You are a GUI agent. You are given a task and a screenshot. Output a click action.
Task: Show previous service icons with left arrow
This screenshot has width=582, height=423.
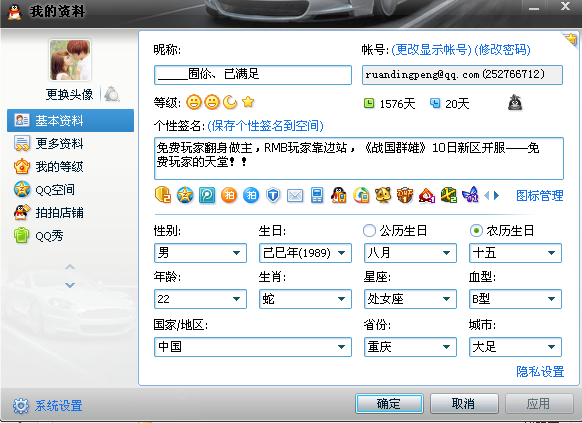(487, 195)
